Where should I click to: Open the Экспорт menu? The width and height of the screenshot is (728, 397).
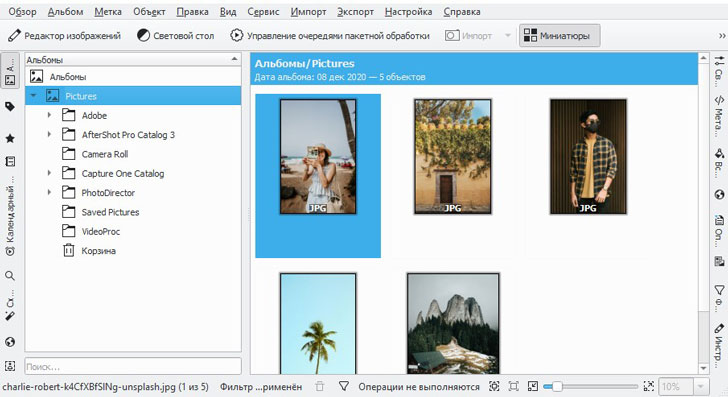coord(355,12)
